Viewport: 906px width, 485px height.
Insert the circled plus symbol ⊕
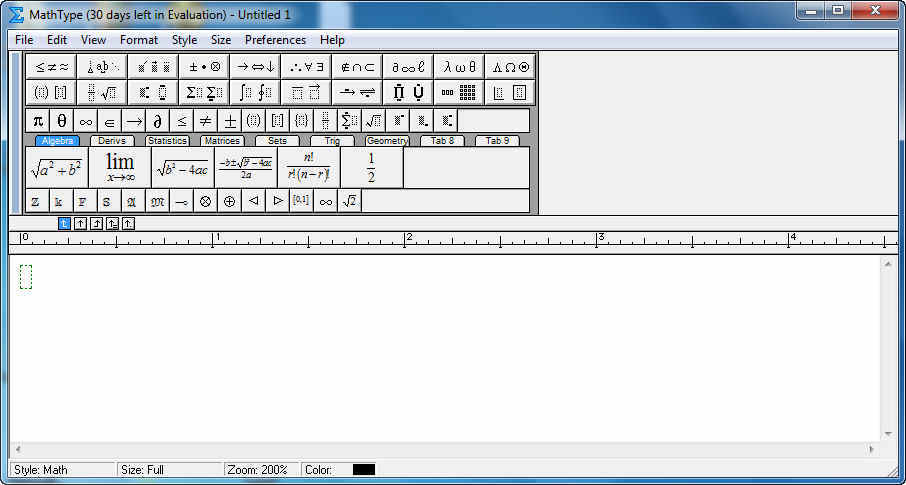pyautogui.click(x=229, y=201)
